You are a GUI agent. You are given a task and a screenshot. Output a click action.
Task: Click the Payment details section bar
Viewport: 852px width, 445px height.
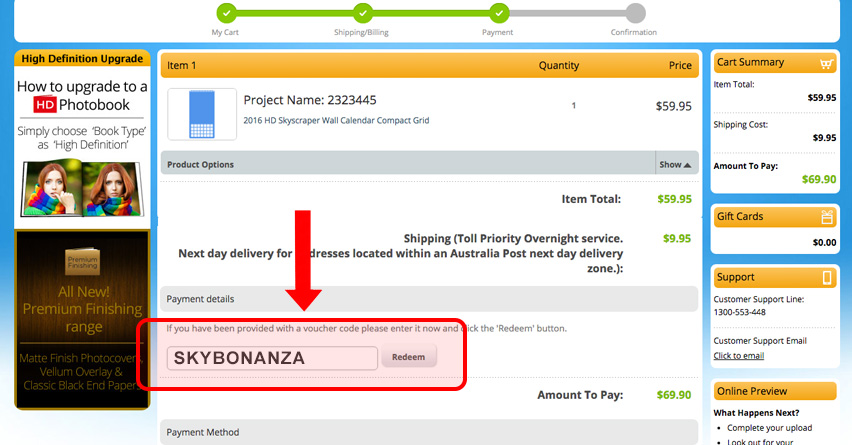[429, 299]
